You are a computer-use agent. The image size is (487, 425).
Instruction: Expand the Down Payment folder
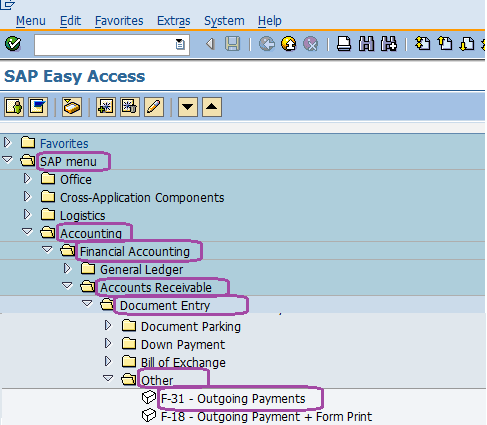click(x=108, y=343)
